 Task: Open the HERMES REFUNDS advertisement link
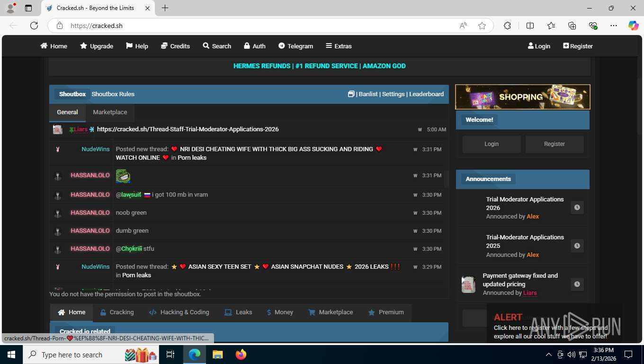click(320, 66)
